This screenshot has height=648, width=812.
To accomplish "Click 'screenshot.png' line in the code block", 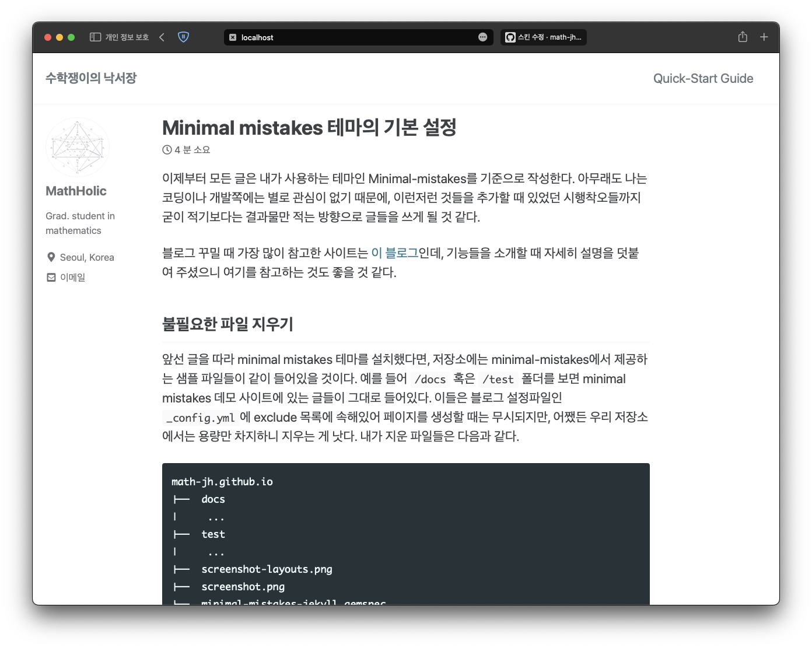I will point(243,587).
